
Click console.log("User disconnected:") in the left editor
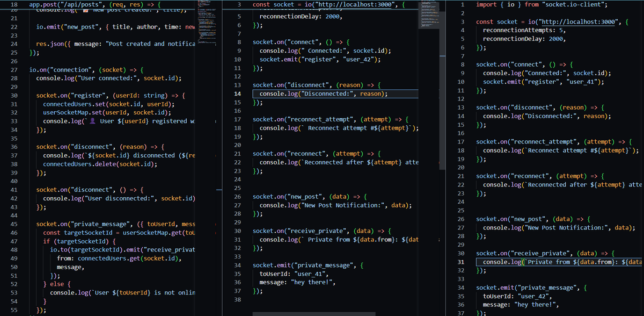119,199
